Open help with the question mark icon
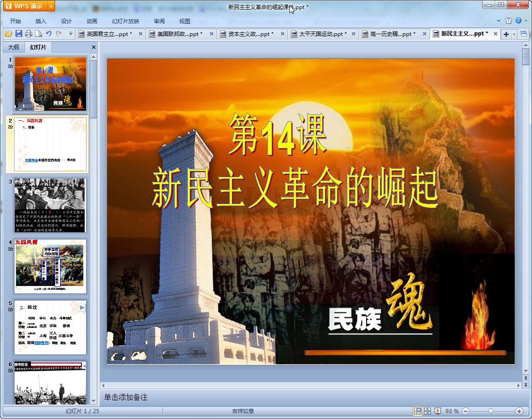The image size is (532, 419). click(x=518, y=20)
